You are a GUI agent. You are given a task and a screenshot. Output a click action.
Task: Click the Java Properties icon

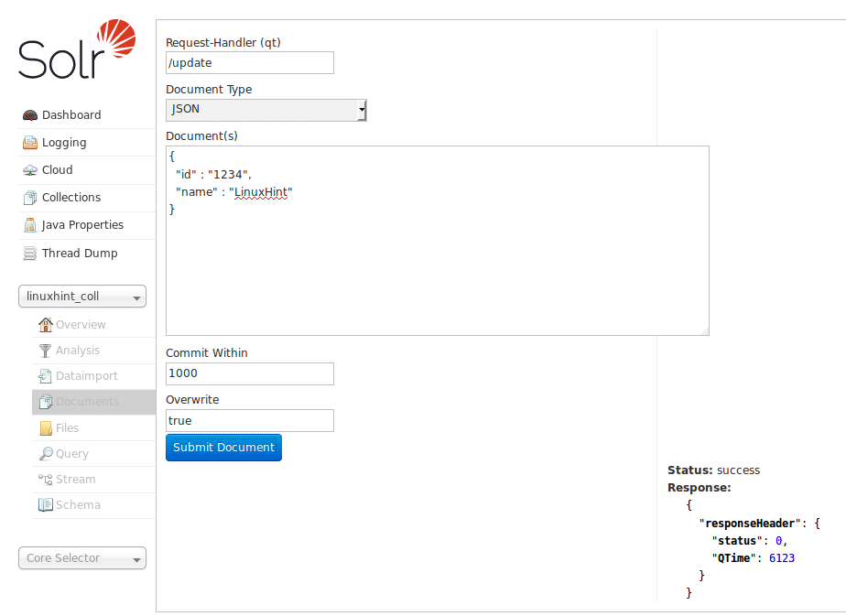click(x=30, y=225)
